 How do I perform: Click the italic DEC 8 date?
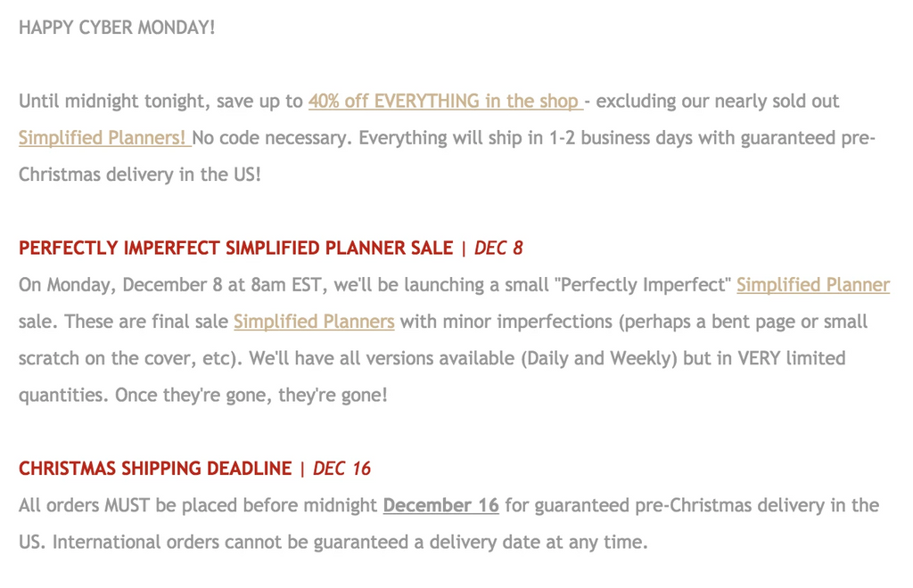(498, 249)
